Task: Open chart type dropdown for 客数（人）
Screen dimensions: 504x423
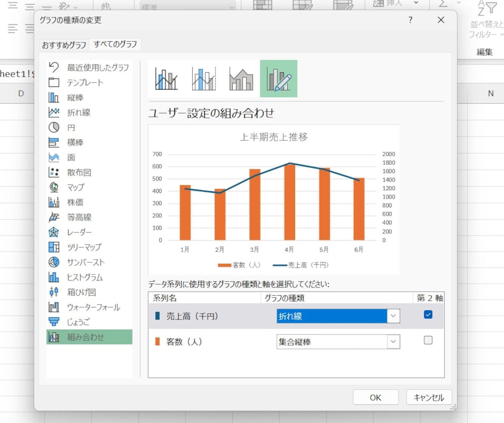Action: pos(393,342)
